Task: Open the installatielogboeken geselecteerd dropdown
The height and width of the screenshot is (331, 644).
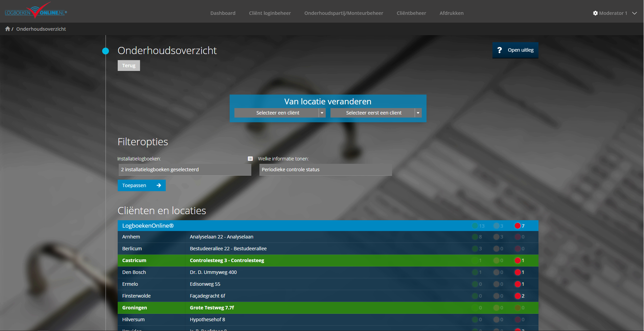Action: coord(185,170)
